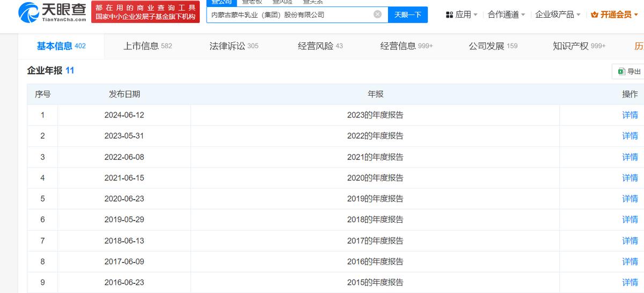
Task: Click the date 2019-05-29
Action: [125, 219]
